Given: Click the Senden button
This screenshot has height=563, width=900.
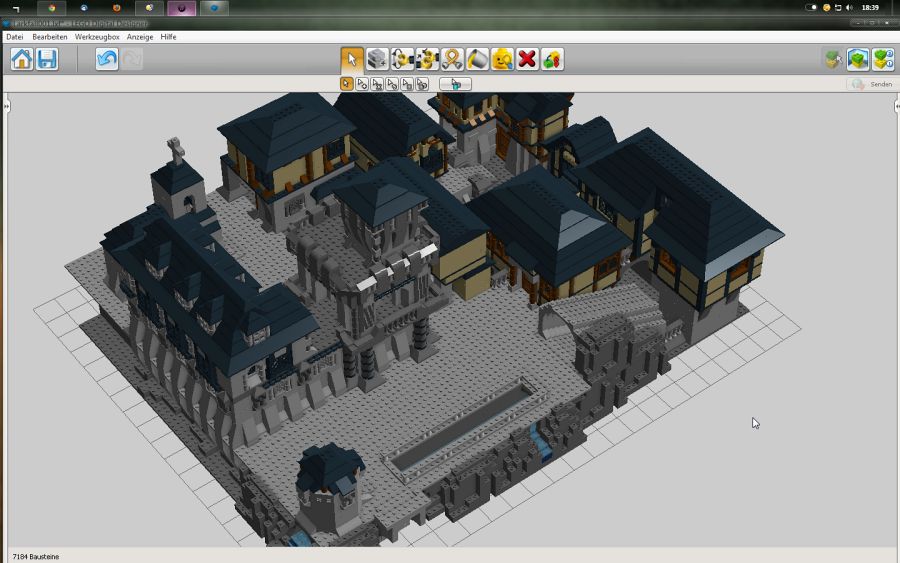Looking at the screenshot, I should coord(870,84).
